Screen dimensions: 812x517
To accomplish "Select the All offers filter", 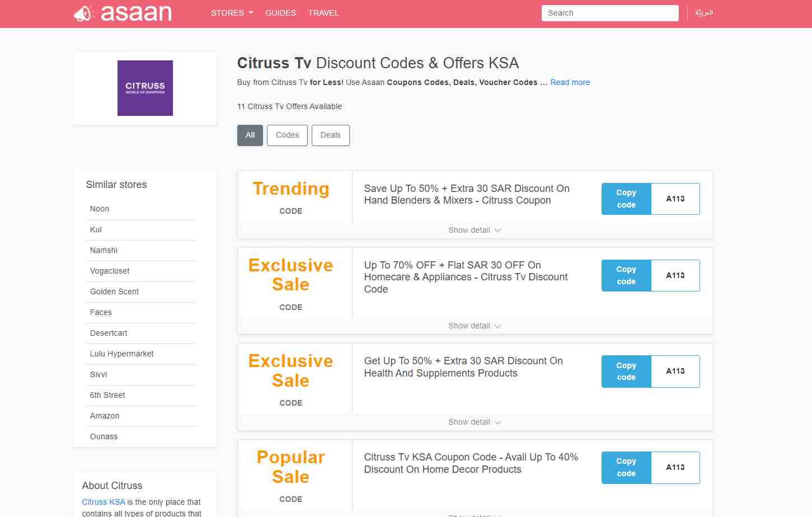I will (250, 135).
